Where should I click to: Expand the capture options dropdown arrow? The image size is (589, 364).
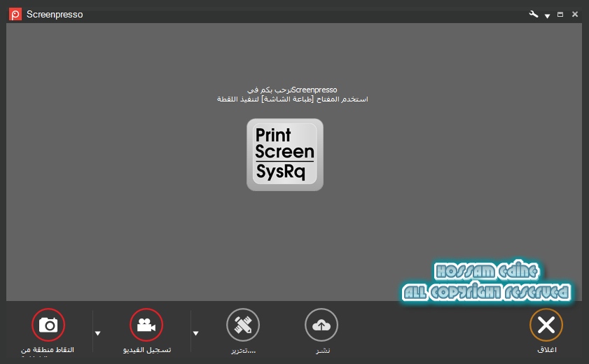[x=97, y=333]
